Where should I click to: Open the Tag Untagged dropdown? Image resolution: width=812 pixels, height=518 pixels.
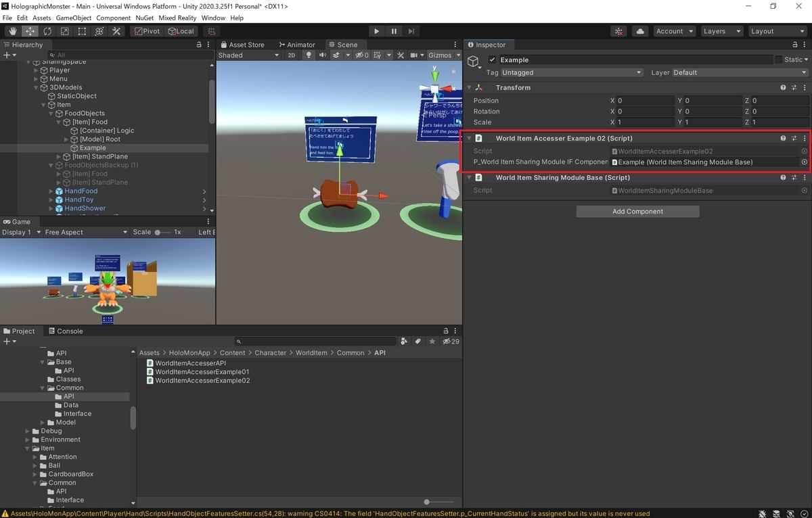coord(571,72)
